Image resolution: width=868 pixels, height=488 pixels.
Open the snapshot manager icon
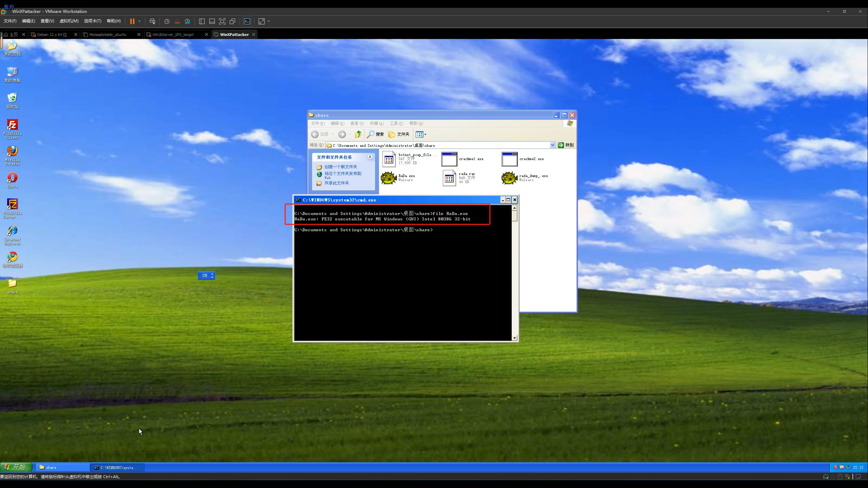(188, 21)
